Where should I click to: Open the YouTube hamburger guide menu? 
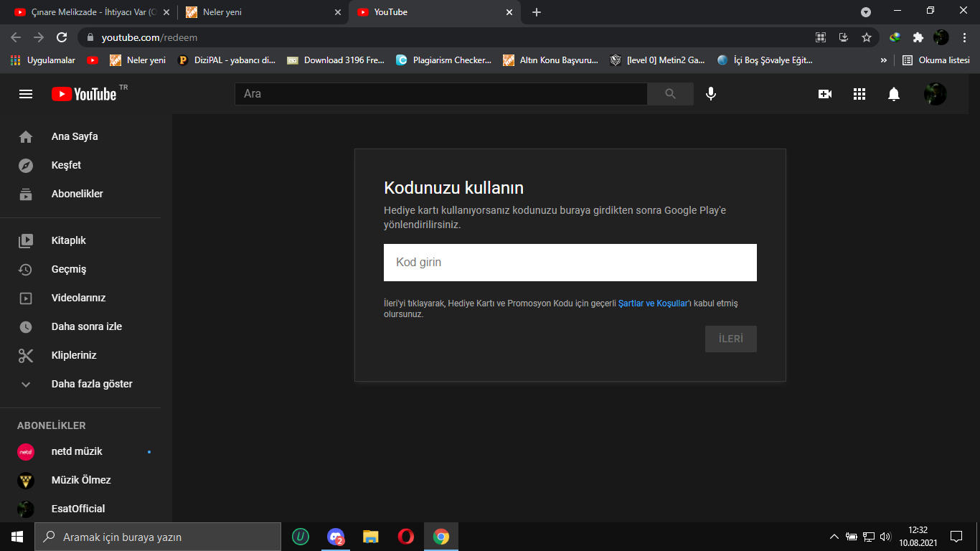pos(26,94)
